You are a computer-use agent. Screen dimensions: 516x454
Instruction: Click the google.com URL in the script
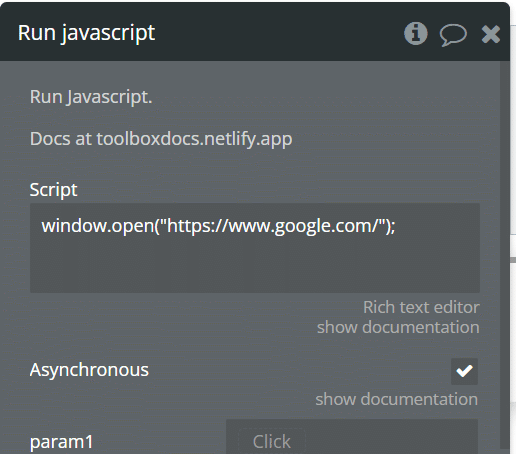pos(273,226)
